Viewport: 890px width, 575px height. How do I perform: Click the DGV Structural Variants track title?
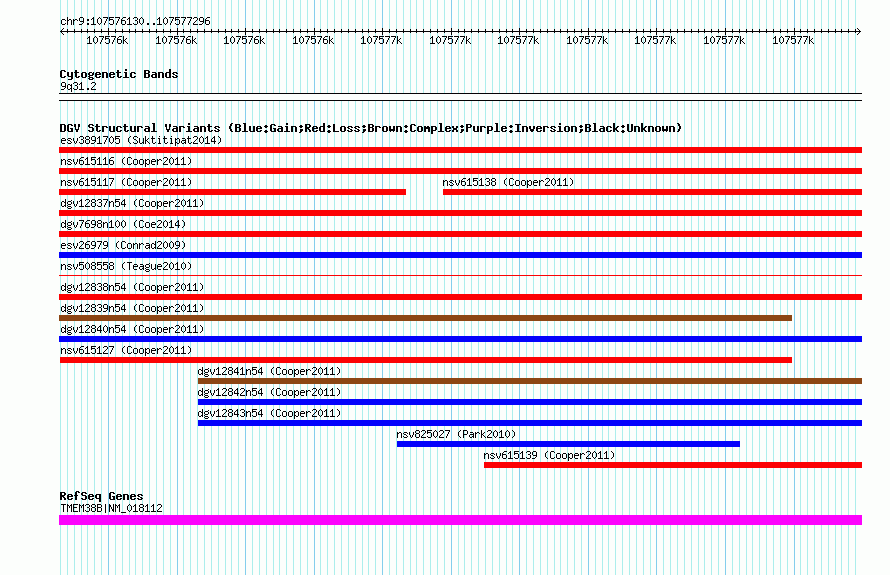[371, 128]
